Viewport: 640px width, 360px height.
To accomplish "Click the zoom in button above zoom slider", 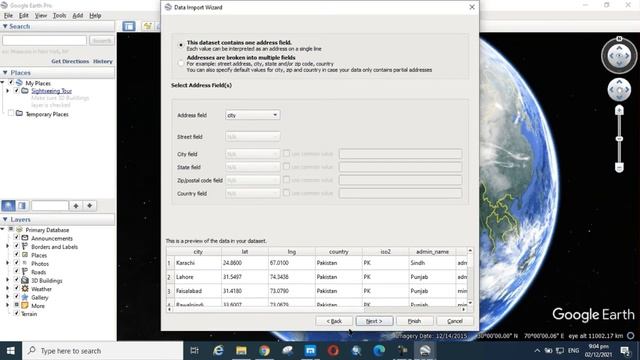I will point(619,110).
